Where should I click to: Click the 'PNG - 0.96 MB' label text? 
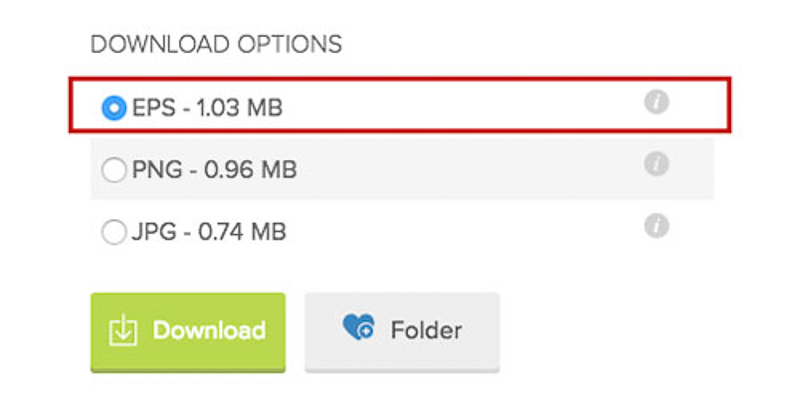tap(214, 169)
